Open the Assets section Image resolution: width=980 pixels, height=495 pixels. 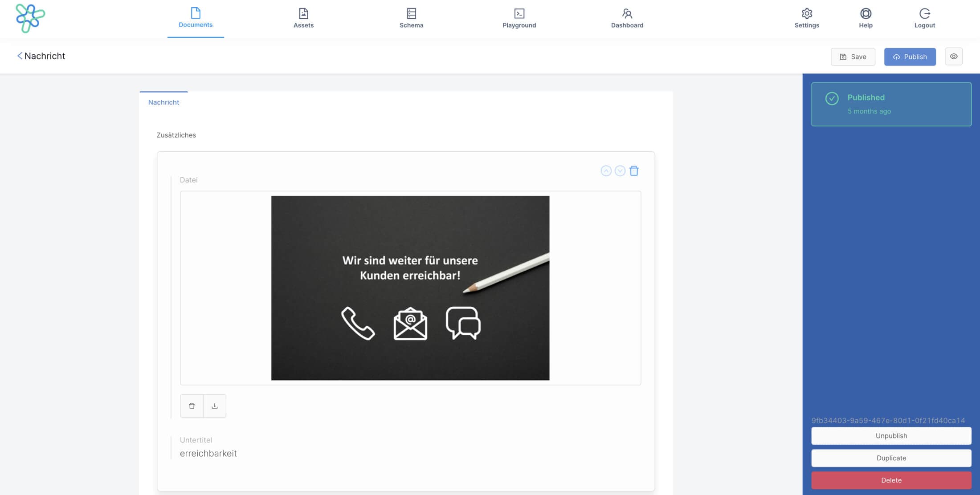(x=303, y=18)
